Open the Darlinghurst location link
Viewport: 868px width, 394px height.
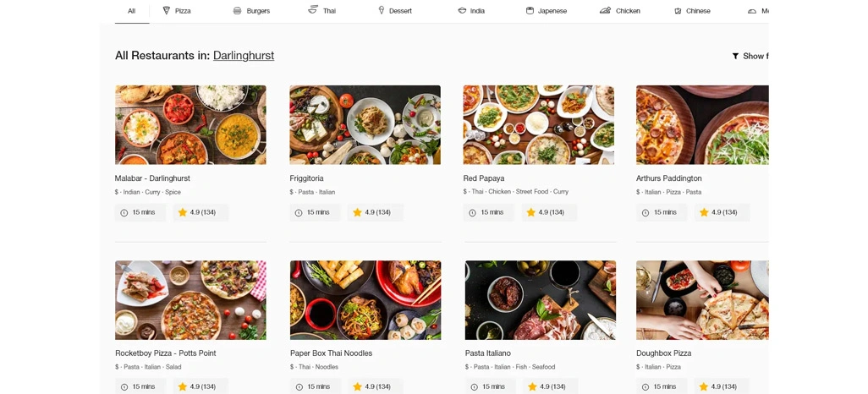(244, 55)
